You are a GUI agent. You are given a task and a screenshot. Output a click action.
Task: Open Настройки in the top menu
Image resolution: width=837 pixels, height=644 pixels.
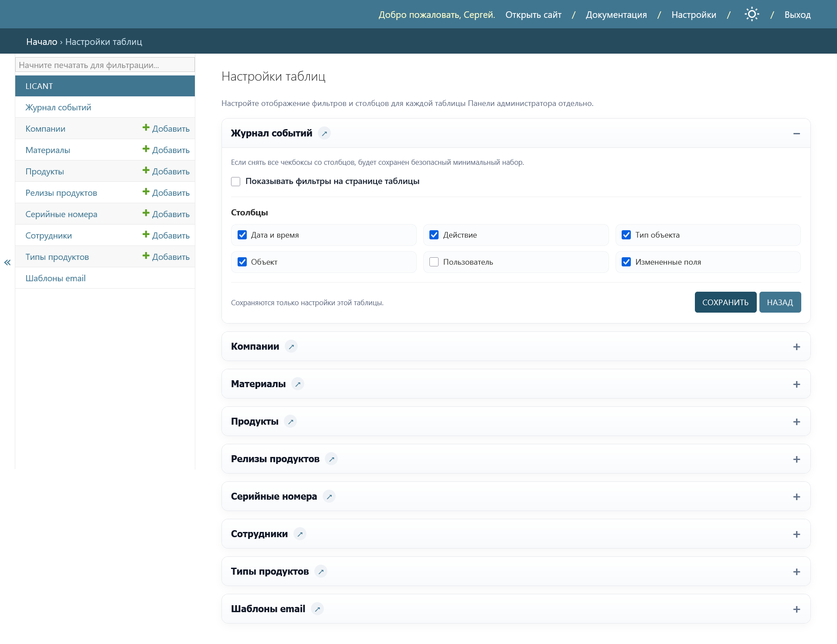pyautogui.click(x=694, y=15)
